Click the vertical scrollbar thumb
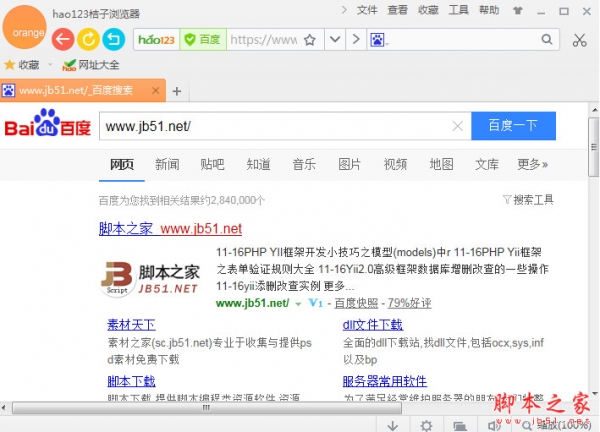The image size is (600, 432). (594, 147)
